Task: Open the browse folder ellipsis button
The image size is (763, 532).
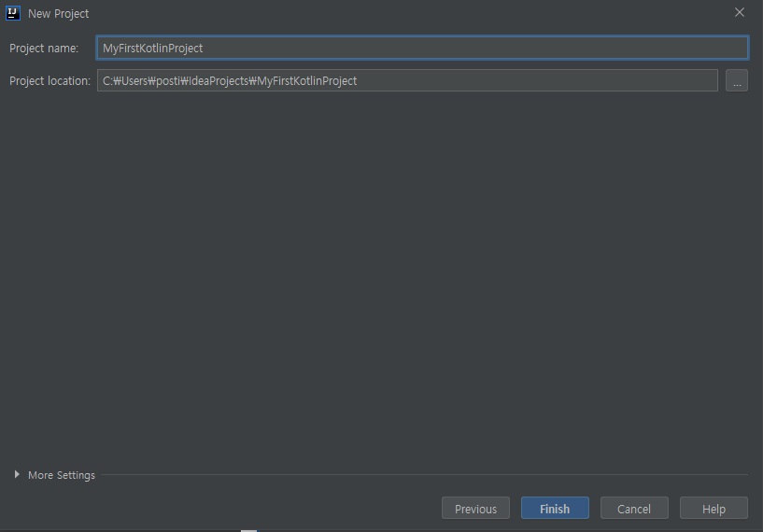Action: (x=737, y=80)
